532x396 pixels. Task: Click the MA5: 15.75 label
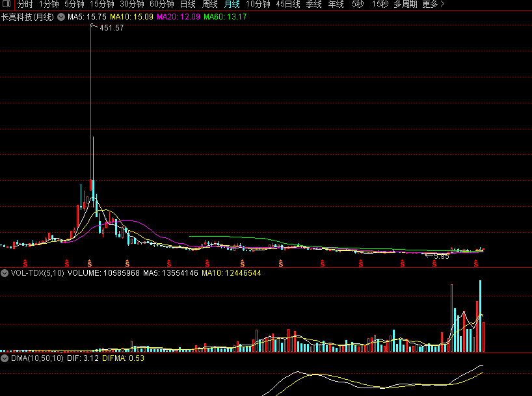[87, 17]
